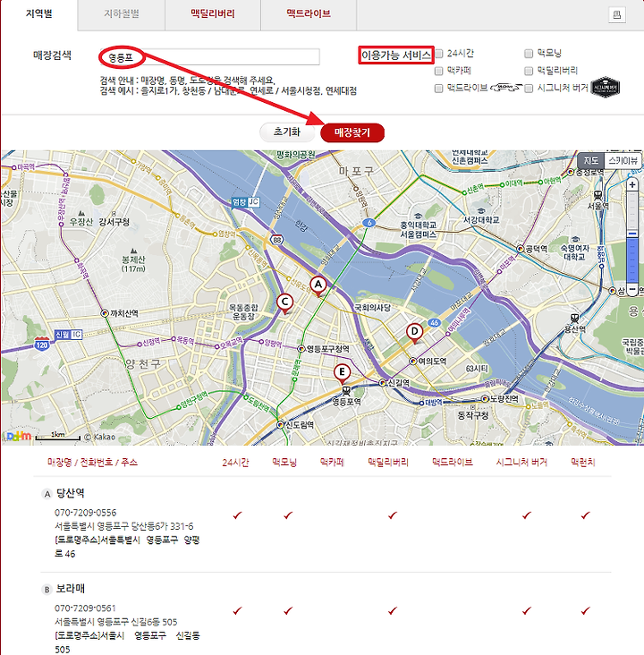Click the 매장검색 store search input field
This screenshot has height=655, width=644.
(210, 56)
